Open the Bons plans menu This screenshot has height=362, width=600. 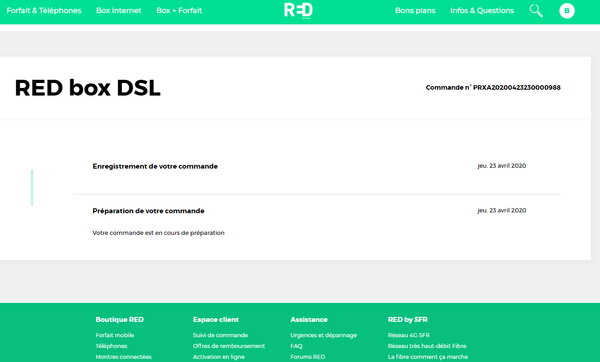(x=415, y=11)
